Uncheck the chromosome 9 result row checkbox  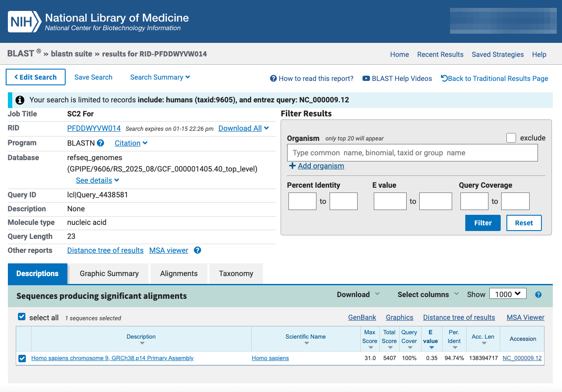point(22,359)
